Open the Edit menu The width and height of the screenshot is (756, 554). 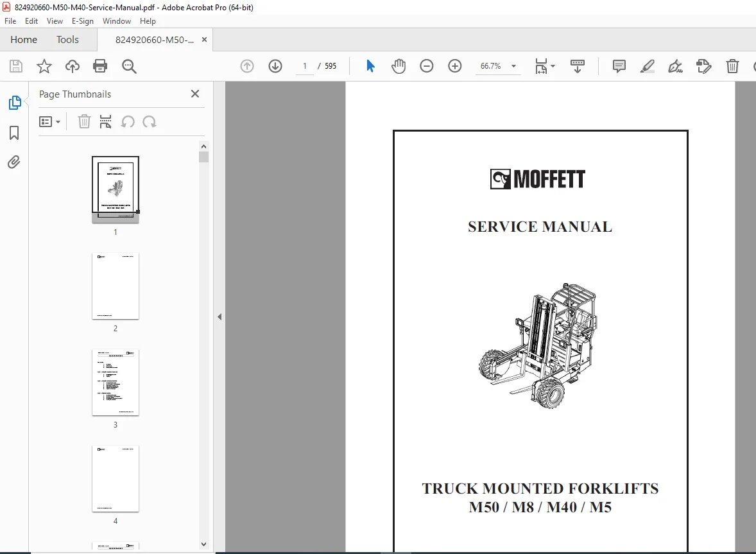[x=31, y=21]
